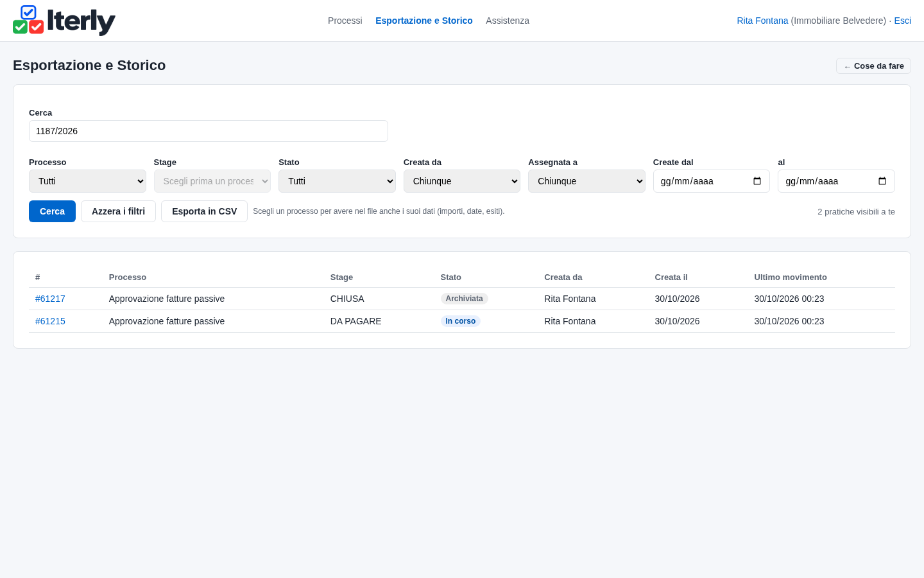This screenshot has height=578, width=924.
Task: Expand the Stato dropdown
Action: [337, 181]
